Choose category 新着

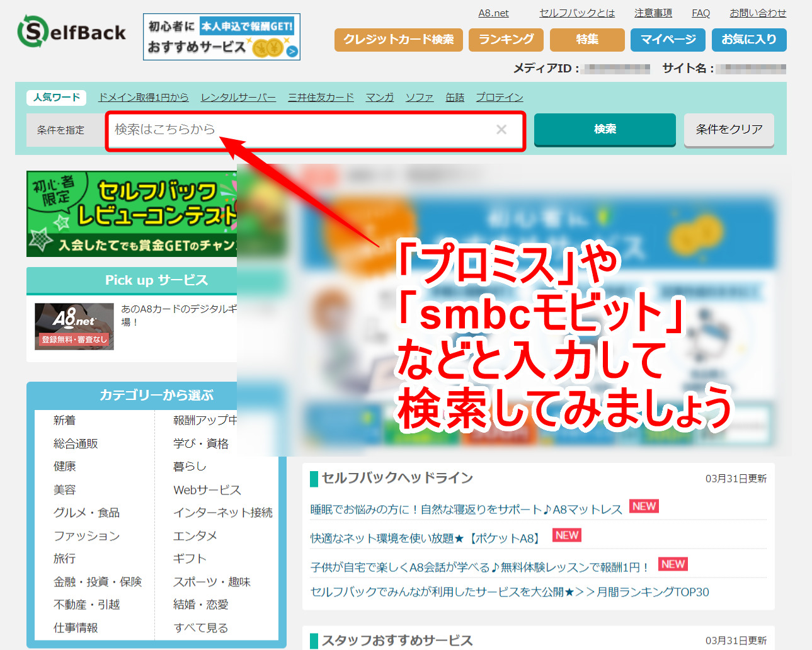(64, 421)
